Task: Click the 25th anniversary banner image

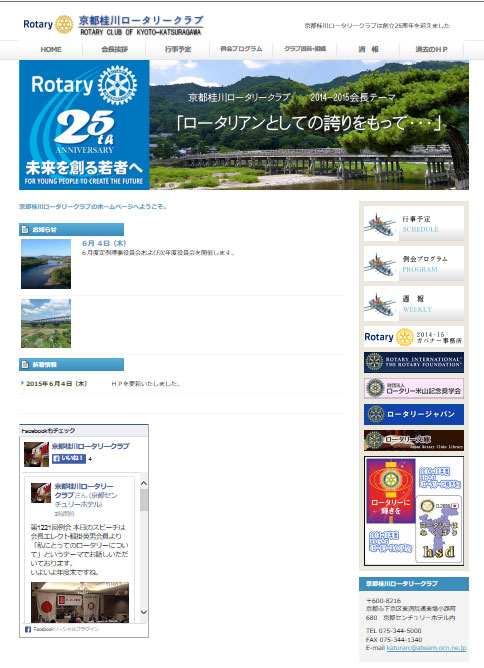Action: coord(84,125)
